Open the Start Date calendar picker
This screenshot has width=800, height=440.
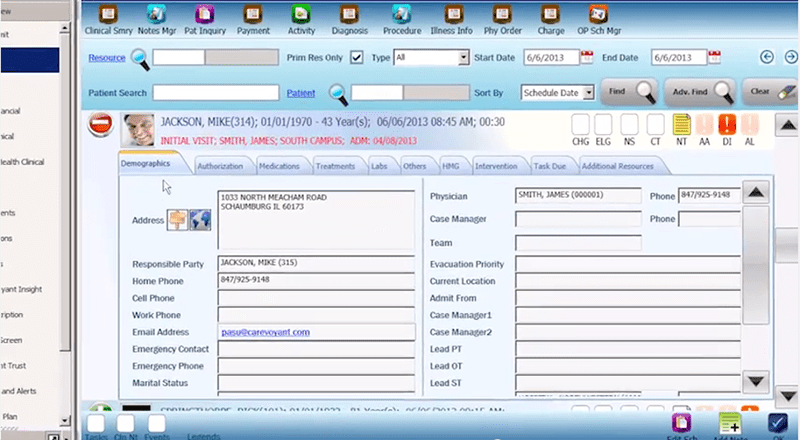pyautogui.click(x=587, y=57)
